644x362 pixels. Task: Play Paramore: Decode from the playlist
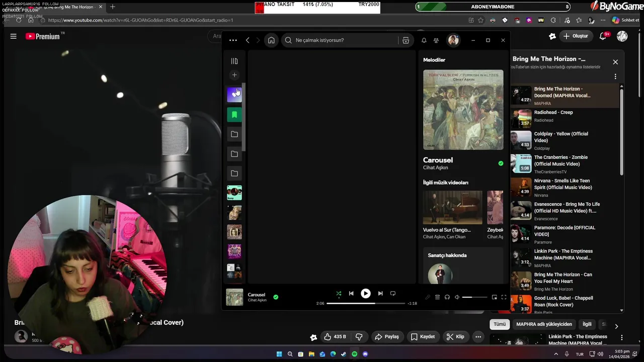[563, 234]
